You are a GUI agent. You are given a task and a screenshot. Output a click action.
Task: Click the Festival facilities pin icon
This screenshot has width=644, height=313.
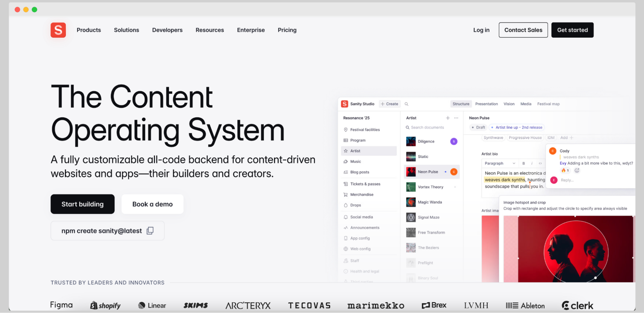point(346,130)
